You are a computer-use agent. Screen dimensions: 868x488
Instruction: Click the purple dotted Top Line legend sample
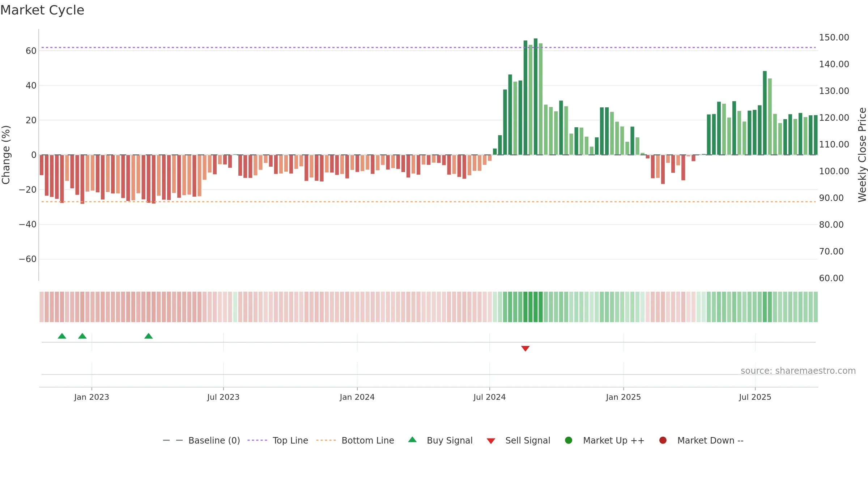coord(257,440)
